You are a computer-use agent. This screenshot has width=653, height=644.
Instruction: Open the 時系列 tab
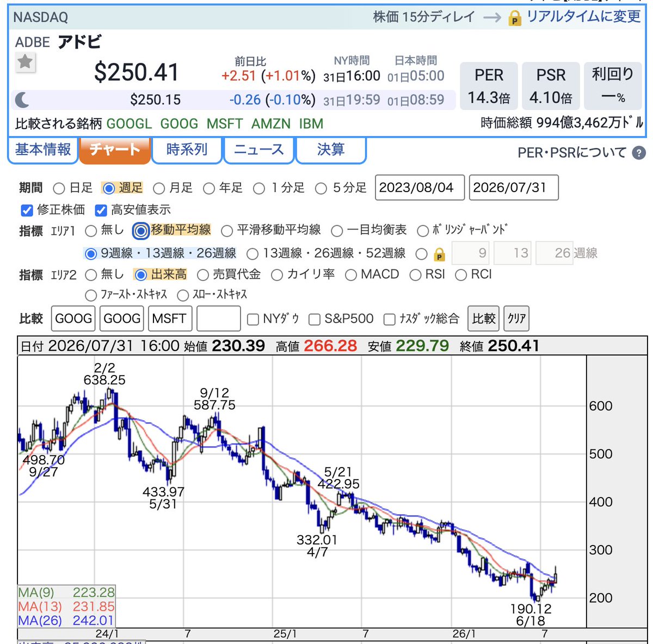pos(187,149)
